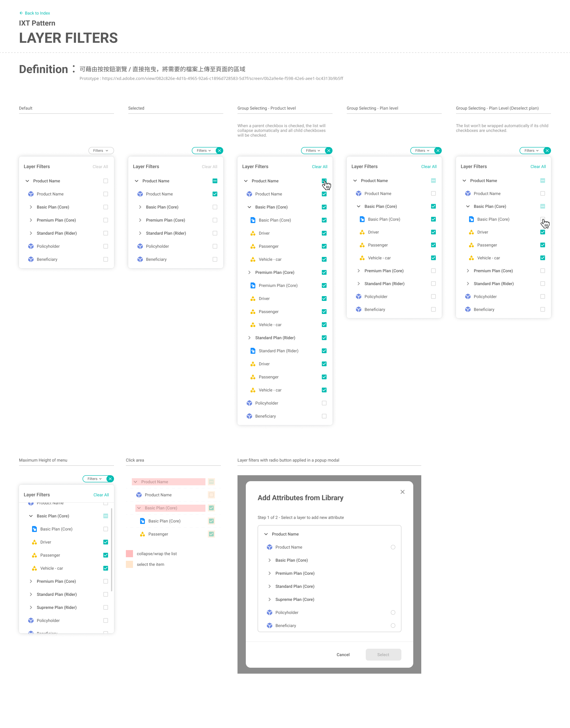
Task: Click the pink collapse/wrap the list swatch
Action: 129,554
